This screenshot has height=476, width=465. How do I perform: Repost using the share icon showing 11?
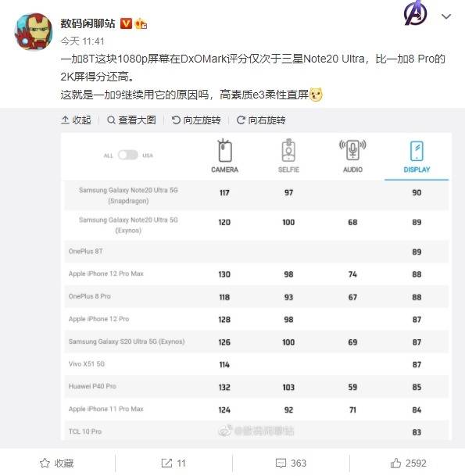[173, 463]
